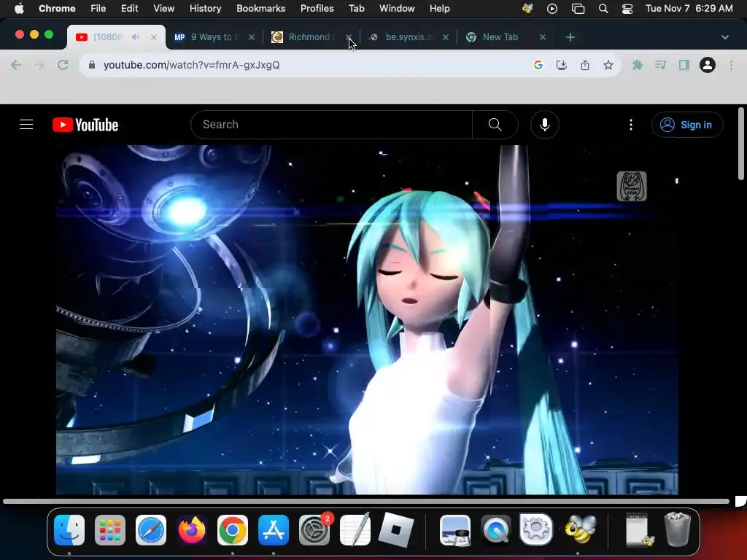Open the Chrome profile avatar menu

(x=708, y=65)
